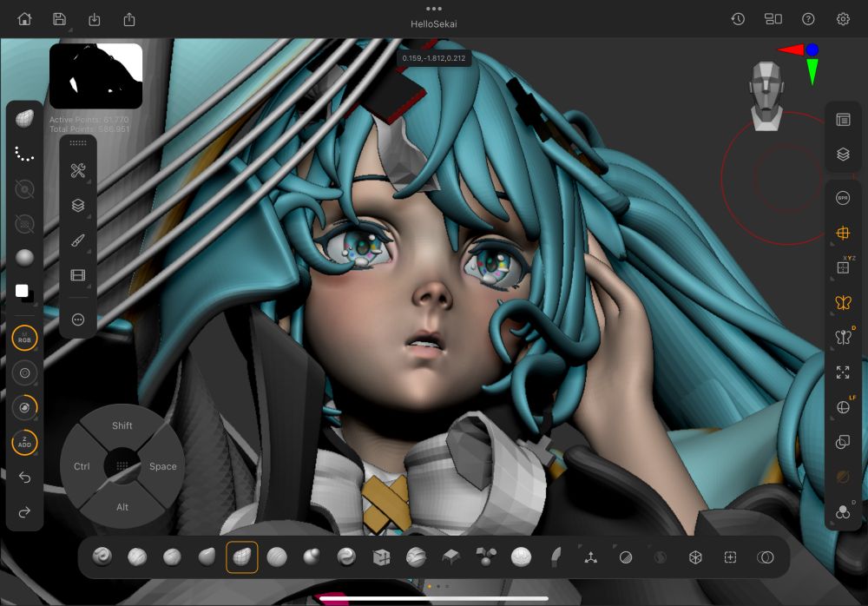Open the current brush picker in left sidebar
Image resolution: width=868 pixels, height=606 pixels.
click(x=24, y=118)
